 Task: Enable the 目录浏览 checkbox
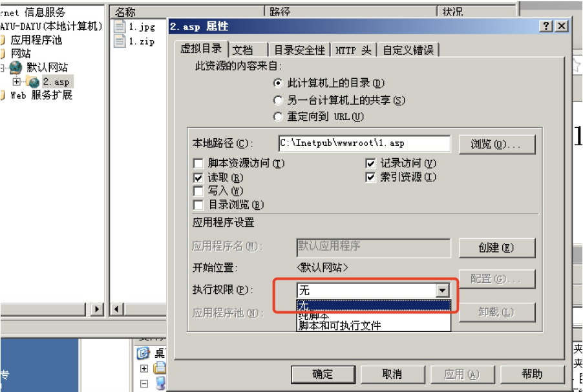click(198, 205)
